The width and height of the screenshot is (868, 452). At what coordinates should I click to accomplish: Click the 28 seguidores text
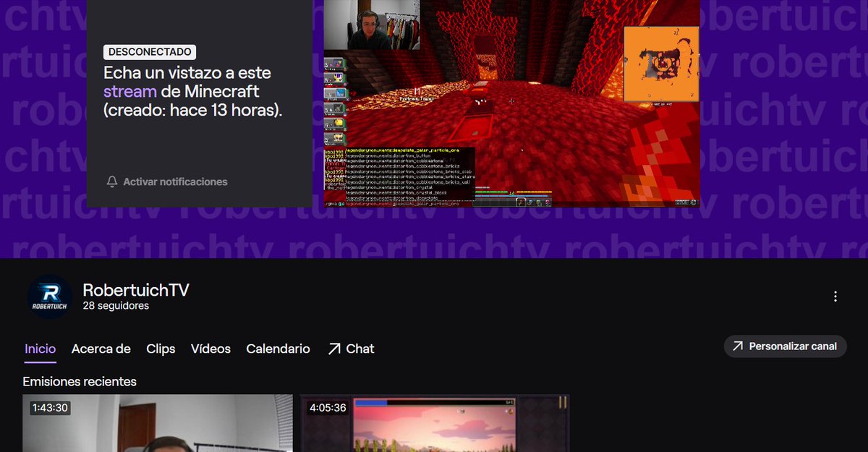[116, 306]
